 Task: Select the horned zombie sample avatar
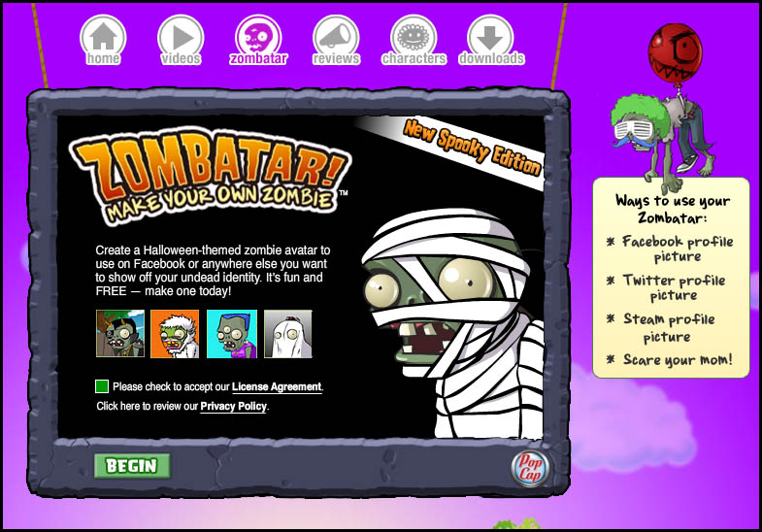point(120,334)
